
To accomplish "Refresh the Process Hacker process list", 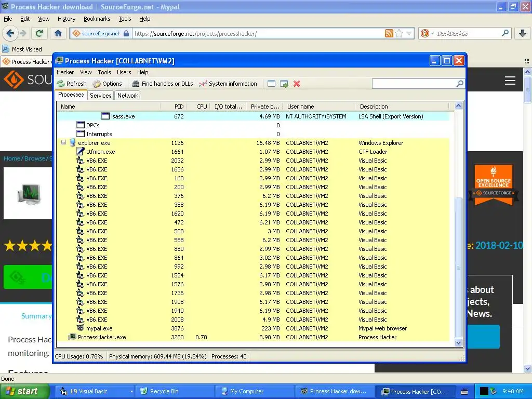I will [72, 84].
